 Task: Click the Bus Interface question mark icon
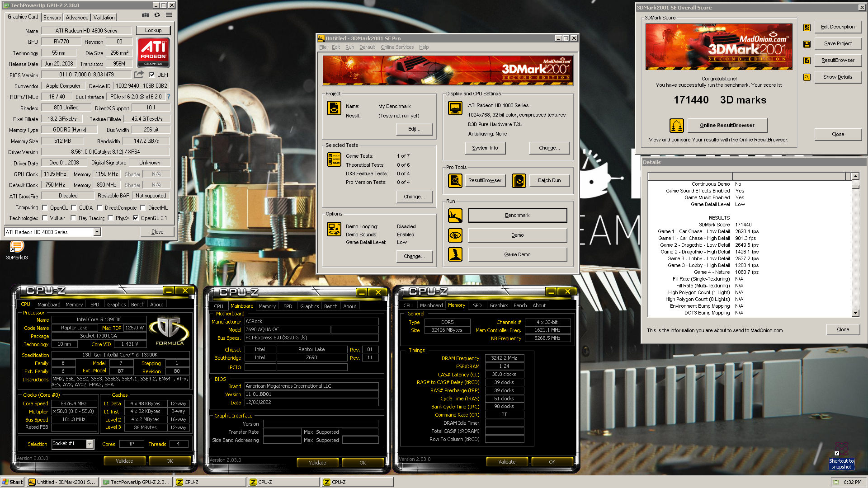[x=168, y=97]
